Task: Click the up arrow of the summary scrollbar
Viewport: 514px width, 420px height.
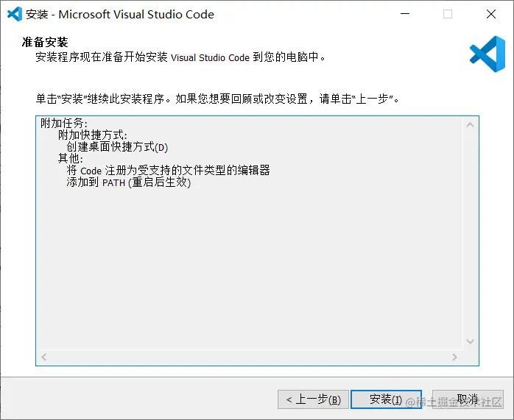Action: click(470, 125)
